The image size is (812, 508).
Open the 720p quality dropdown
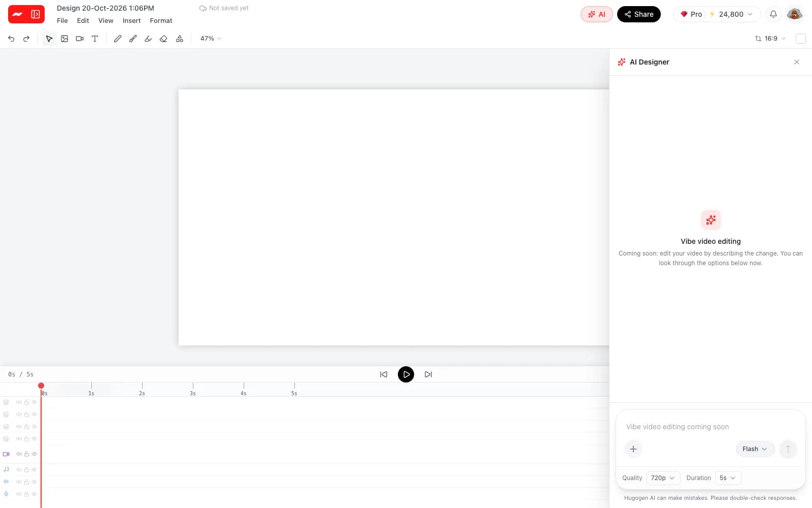tap(663, 478)
